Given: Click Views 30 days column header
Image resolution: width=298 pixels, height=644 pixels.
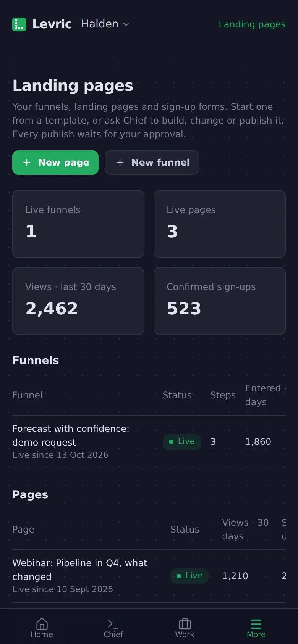Looking at the screenshot, I should pos(245,530).
